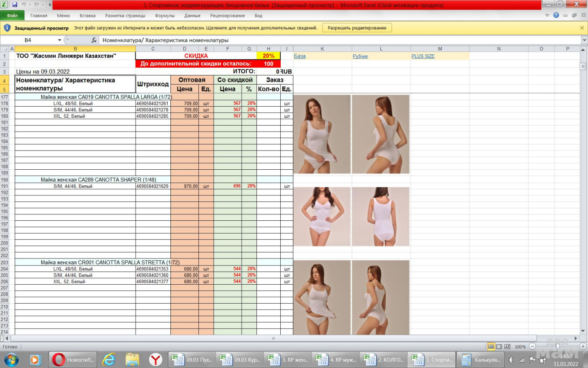This screenshot has height=368, width=588.
Task: Click the insert function fx icon
Action: click(x=94, y=40)
